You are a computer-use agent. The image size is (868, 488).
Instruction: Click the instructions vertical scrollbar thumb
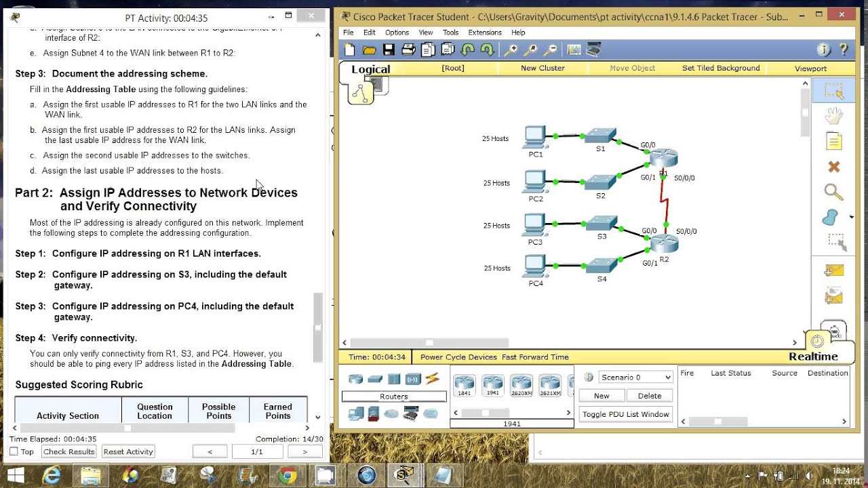(x=317, y=328)
